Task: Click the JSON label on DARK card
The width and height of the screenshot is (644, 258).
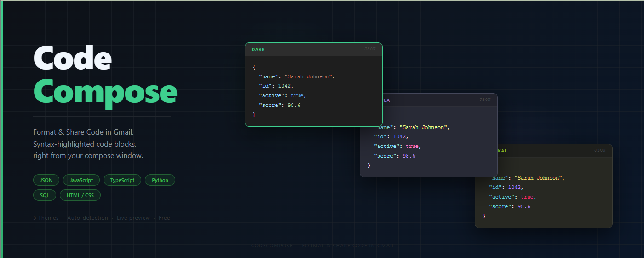Action: (x=370, y=49)
